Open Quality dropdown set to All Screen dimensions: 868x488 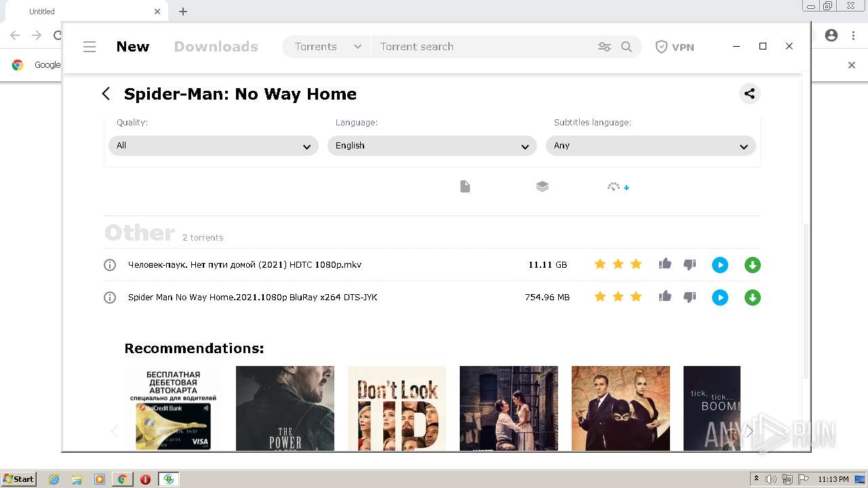214,146
